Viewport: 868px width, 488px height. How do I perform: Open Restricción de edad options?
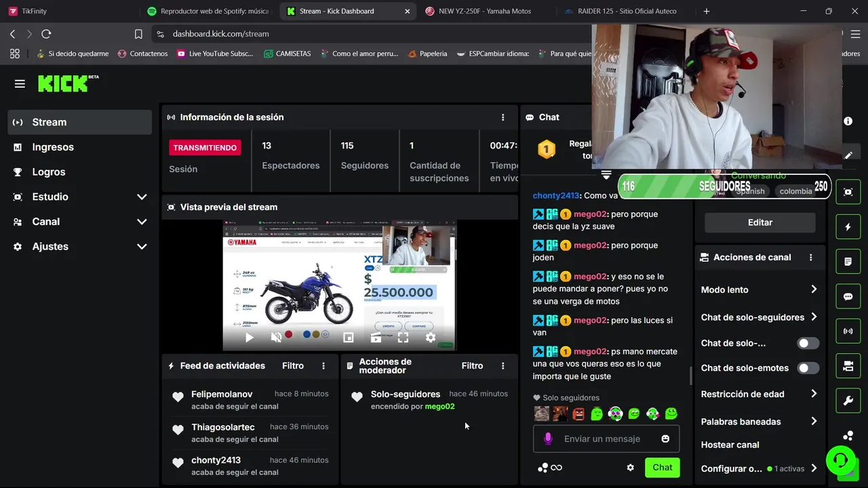coord(759,394)
